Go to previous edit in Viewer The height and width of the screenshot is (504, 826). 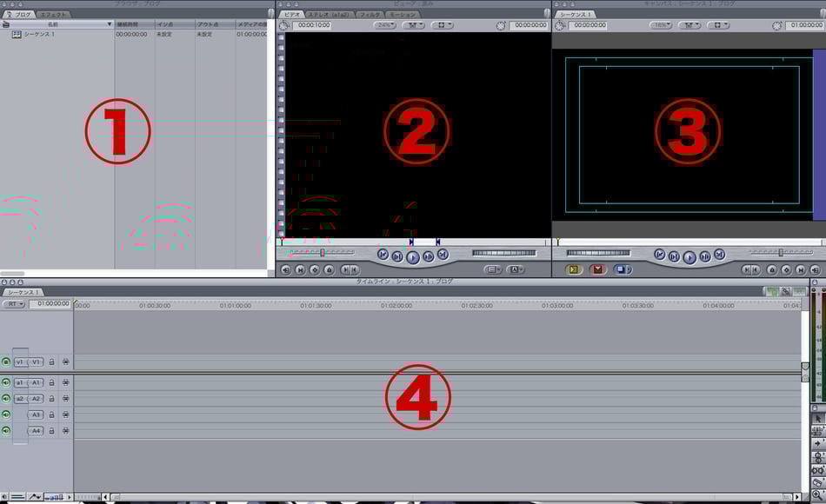tap(383, 255)
